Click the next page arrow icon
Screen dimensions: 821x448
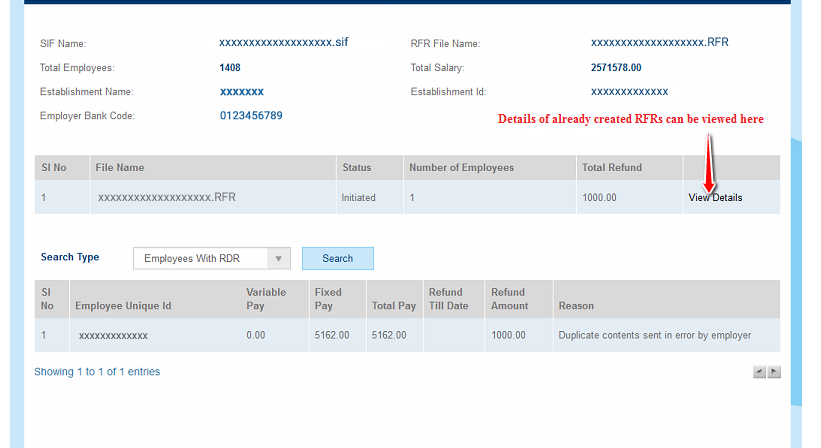click(x=774, y=372)
